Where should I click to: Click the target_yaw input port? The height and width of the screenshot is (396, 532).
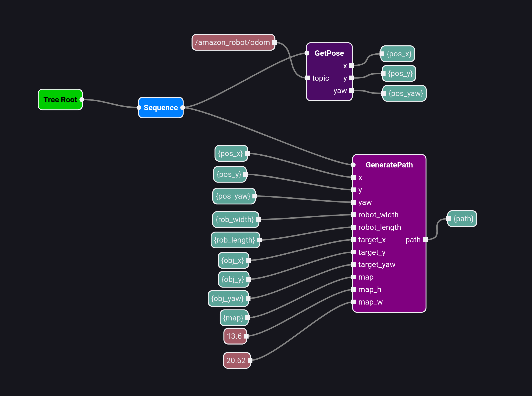click(353, 265)
